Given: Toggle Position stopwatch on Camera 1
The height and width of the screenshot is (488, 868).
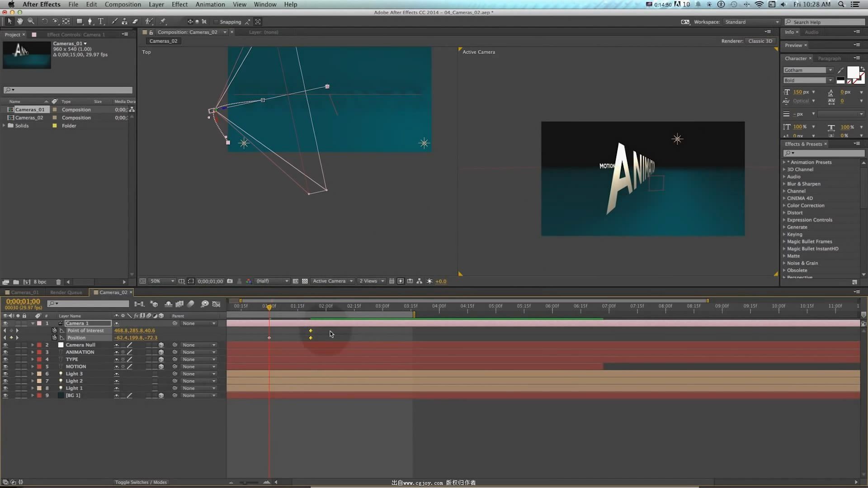Looking at the screenshot, I should pos(54,338).
